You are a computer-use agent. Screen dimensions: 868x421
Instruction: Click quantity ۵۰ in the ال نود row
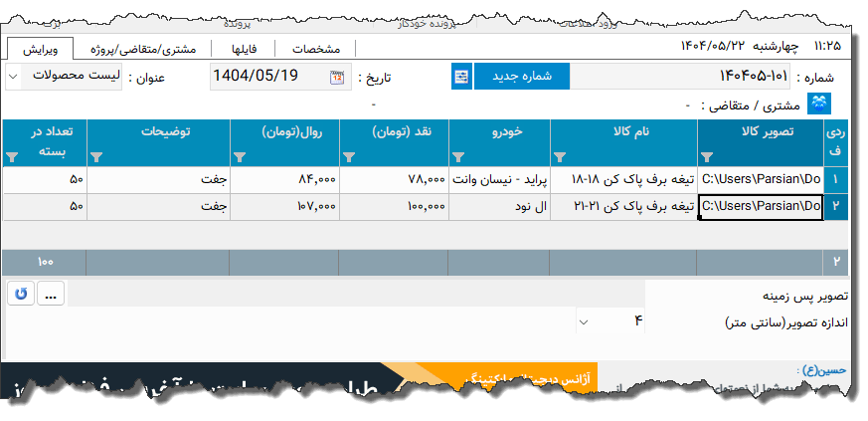(45, 207)
